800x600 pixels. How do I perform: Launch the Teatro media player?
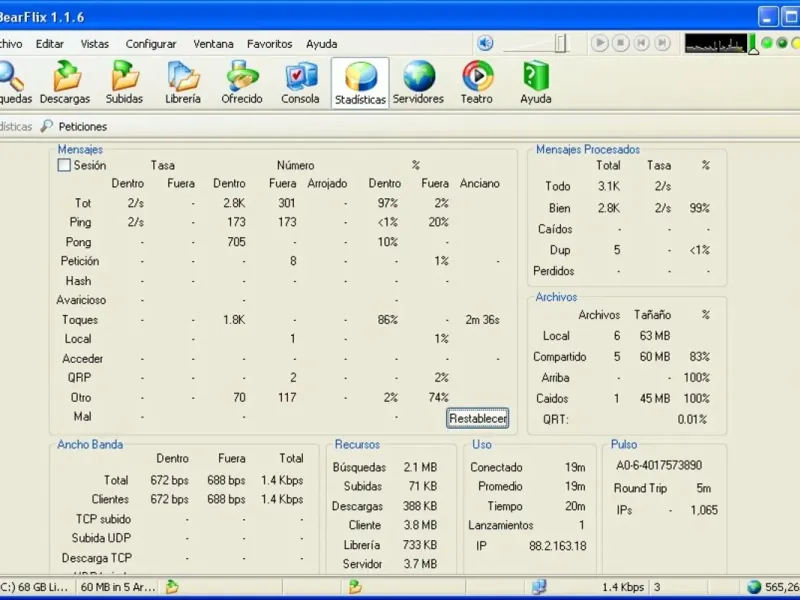tap(477, 82)
